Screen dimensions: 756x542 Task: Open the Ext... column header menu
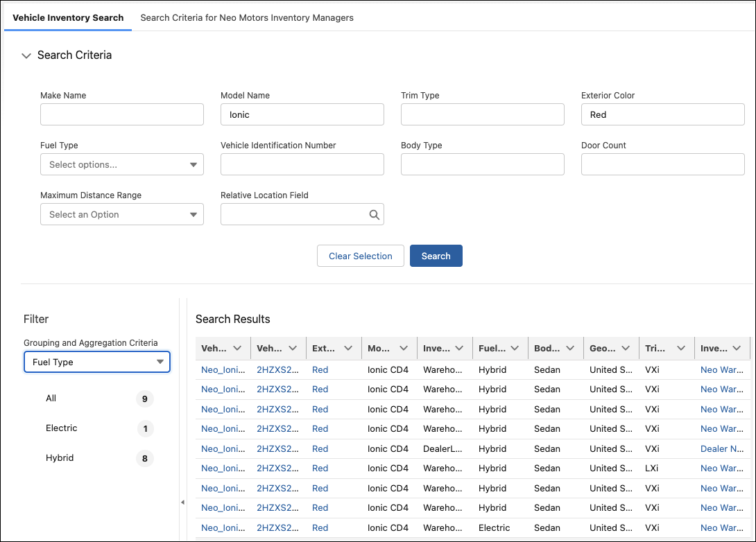point(348,349)
